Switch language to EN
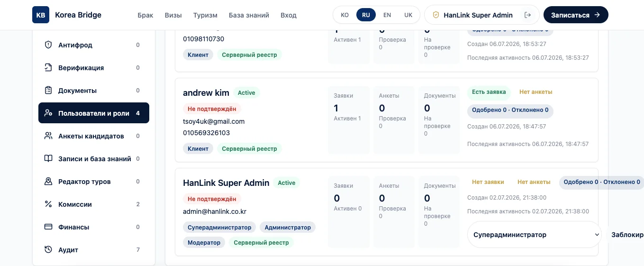The image size is (644, 266). [387, 15]
